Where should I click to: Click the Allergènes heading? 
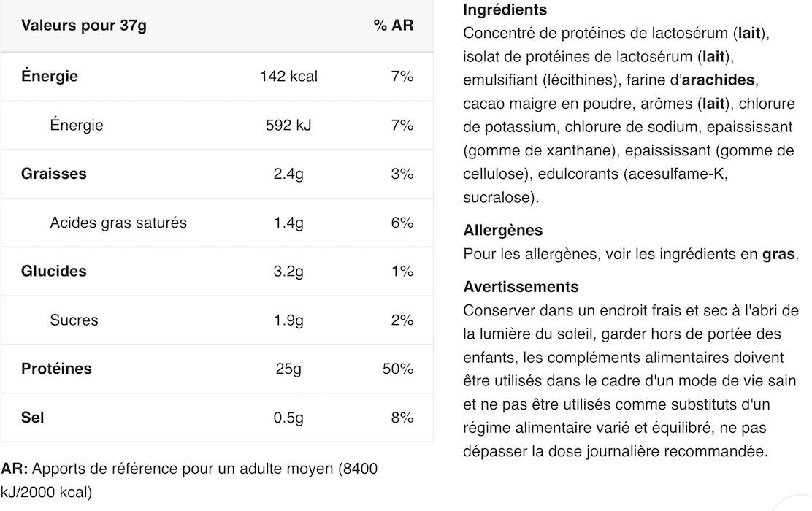click(503, 231)
